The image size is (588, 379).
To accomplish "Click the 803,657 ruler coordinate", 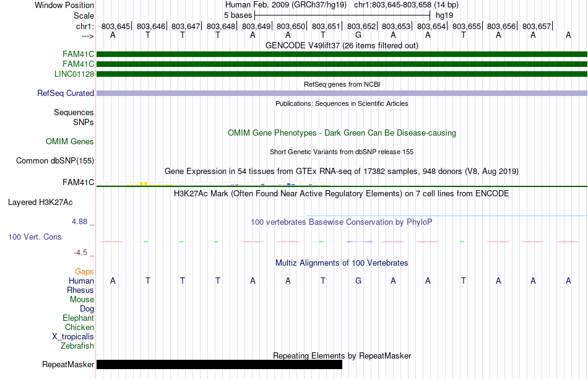I will coord(537,26).
